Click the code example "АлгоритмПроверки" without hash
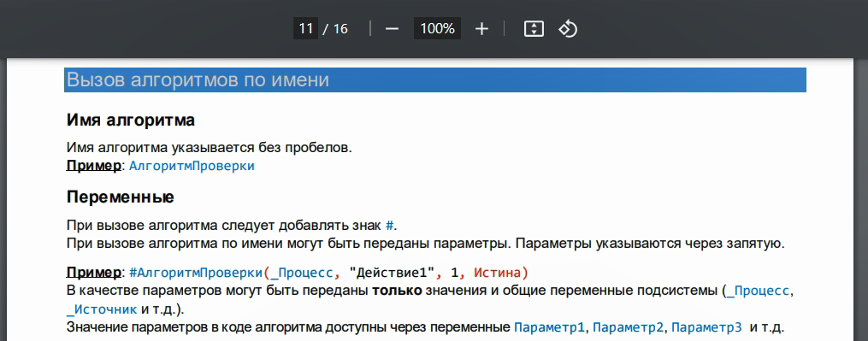The image size is (868, 341). (192, 166)
